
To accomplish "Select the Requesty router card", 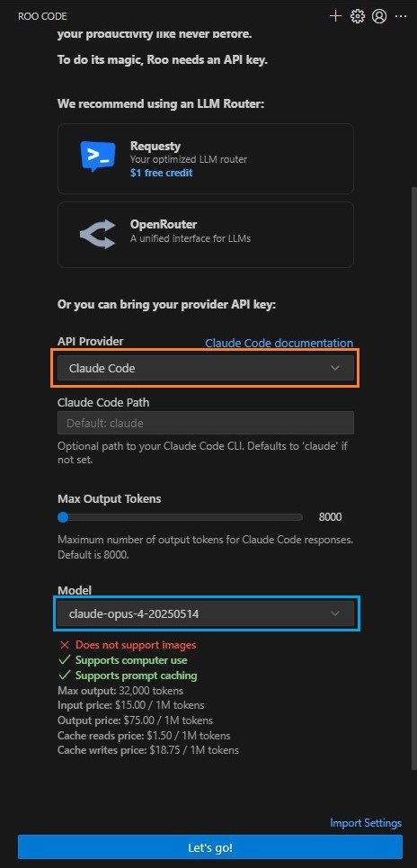I will pos(206,158).
